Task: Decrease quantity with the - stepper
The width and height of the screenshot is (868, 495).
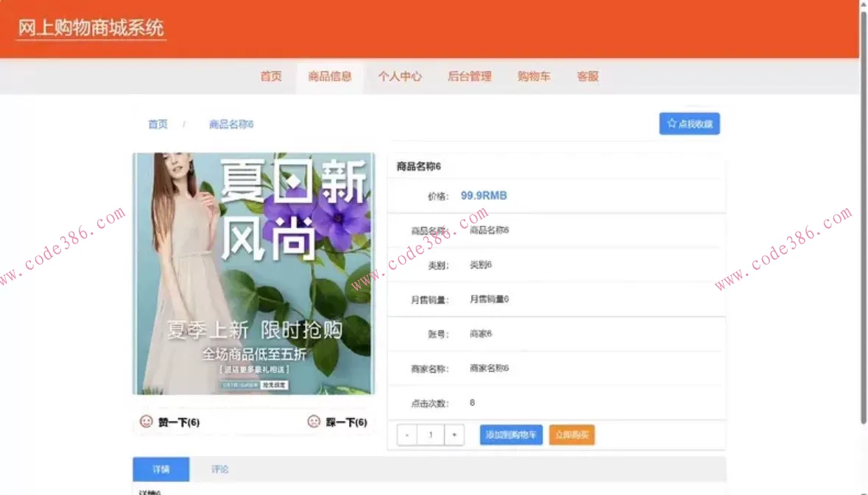Action: pos(406,435)
